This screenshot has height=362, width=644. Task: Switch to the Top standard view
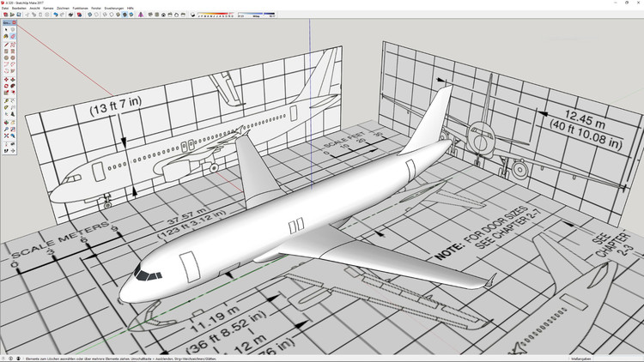157,15
